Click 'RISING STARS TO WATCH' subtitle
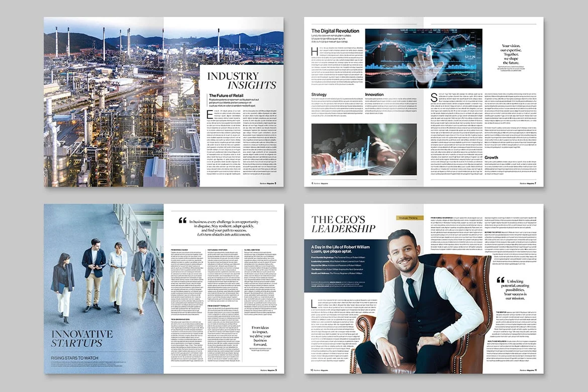588x392 pixels. coord(74,358)
